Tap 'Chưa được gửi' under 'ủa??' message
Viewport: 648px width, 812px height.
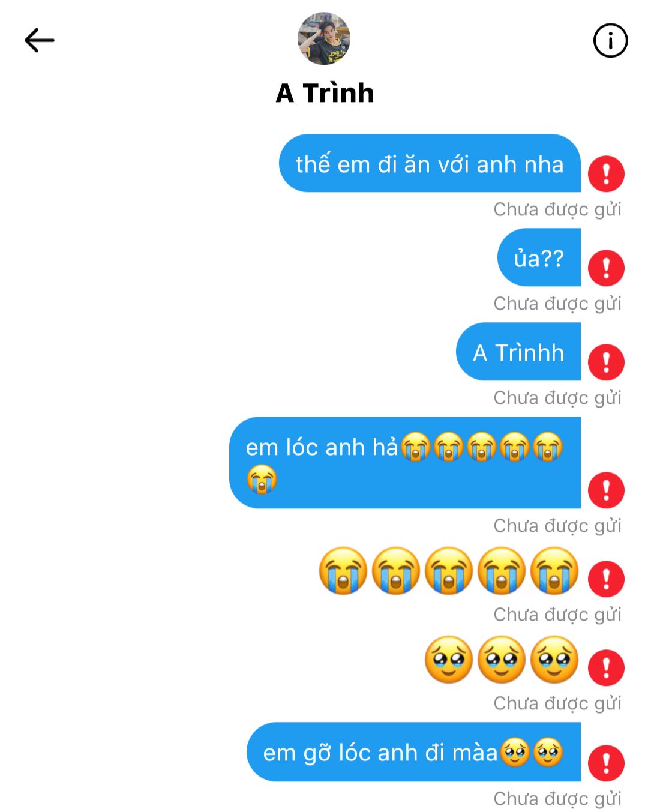pos(557,304)
